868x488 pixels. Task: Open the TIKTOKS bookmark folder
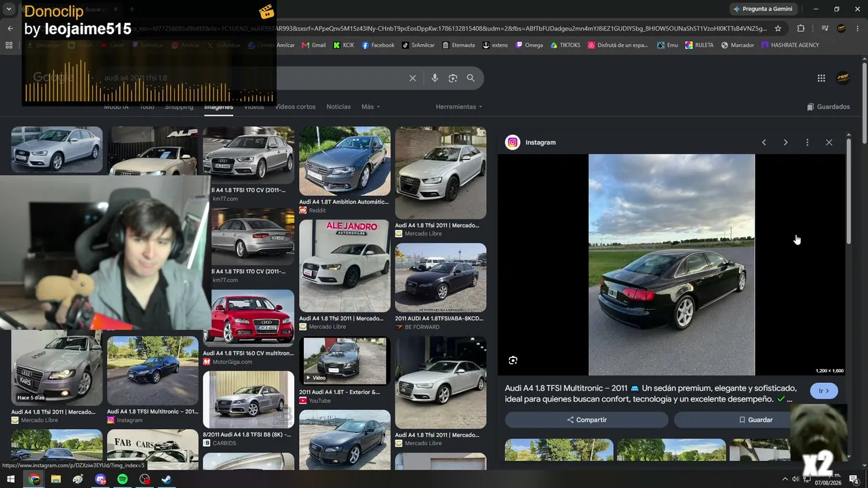click(566, 45)
